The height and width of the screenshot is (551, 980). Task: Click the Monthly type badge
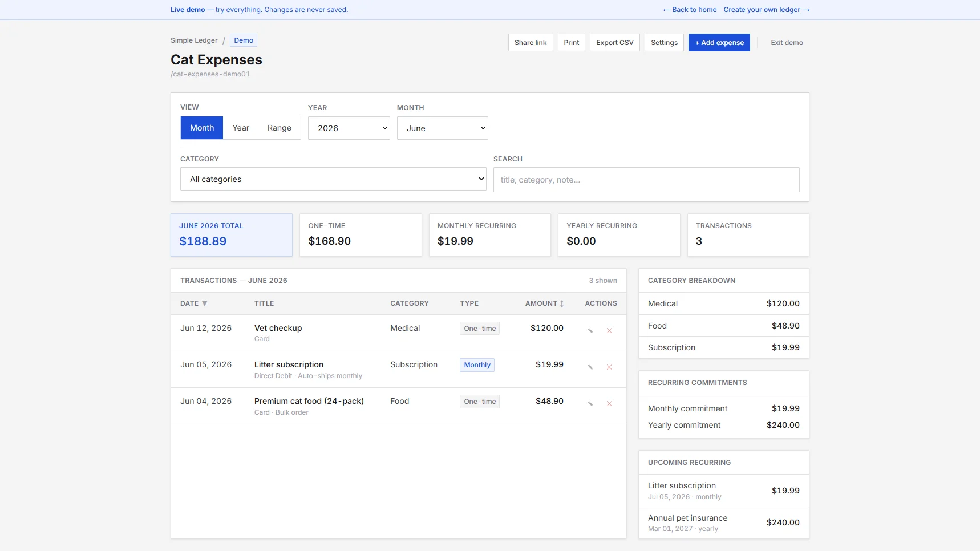(477, 365)
